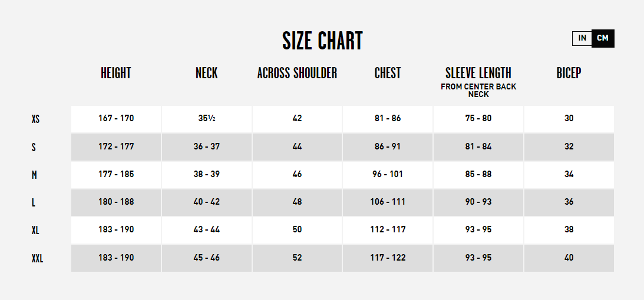Click the ACROSS SHOULDER column header

coord(297,73)
